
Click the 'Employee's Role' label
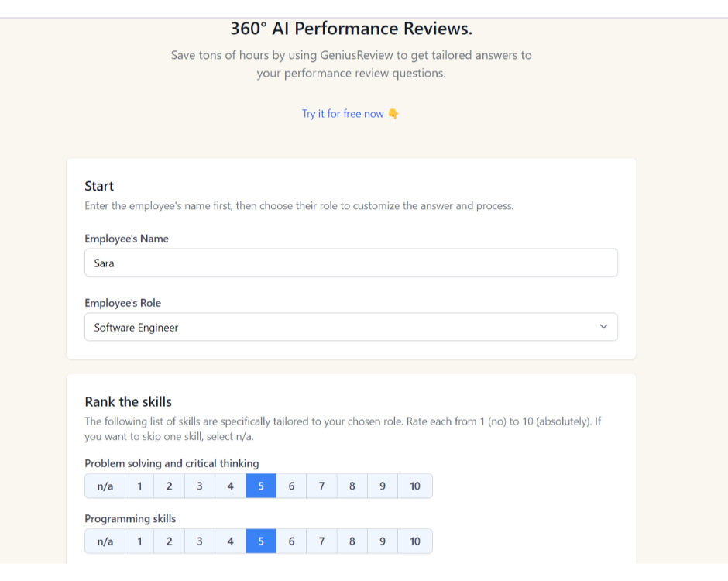(x=122, y=303)
